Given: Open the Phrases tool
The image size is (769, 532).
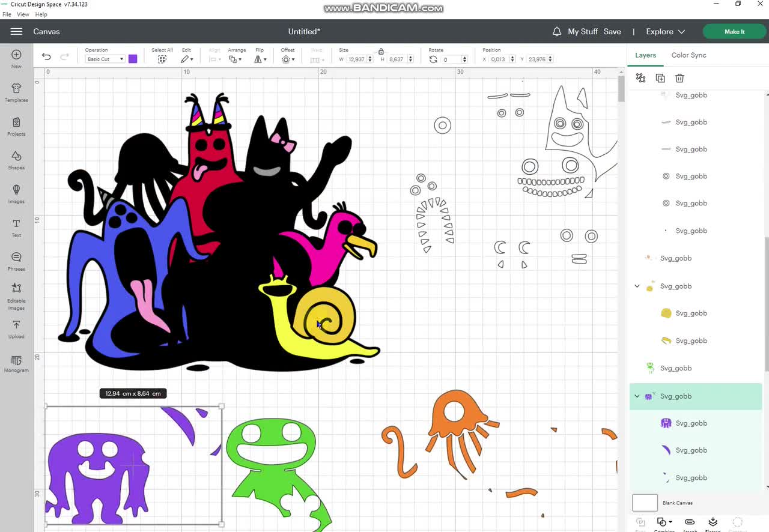Looking at the screenshot, I should pos(16,261).
